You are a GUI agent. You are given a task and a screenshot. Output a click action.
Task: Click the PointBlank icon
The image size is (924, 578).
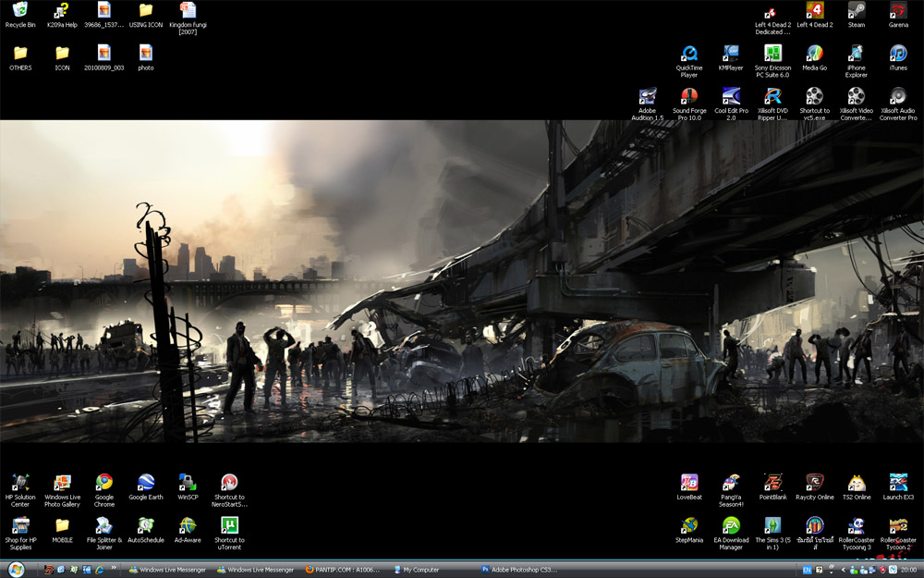tap(772, 487)
